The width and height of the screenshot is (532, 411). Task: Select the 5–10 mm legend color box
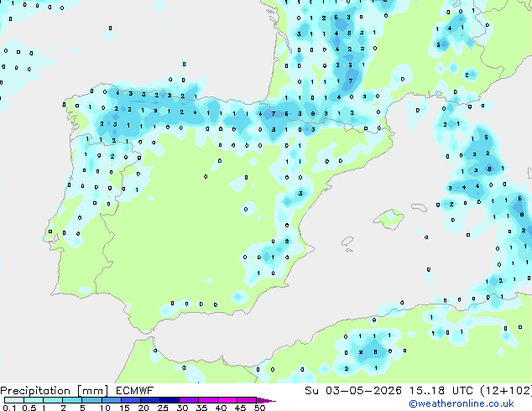click(91, 400)
